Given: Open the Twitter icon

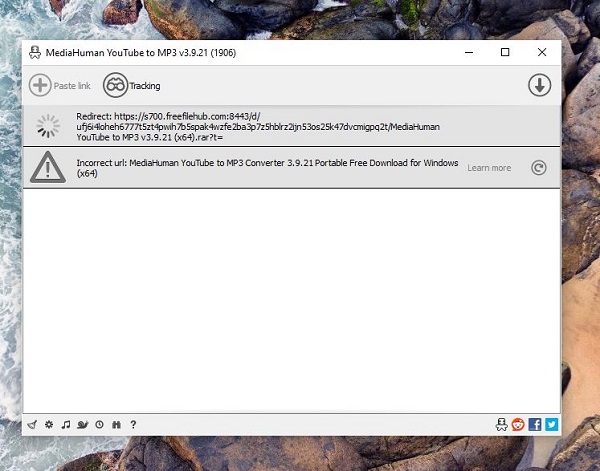Looking at the screenshot, I should (551, 424).
